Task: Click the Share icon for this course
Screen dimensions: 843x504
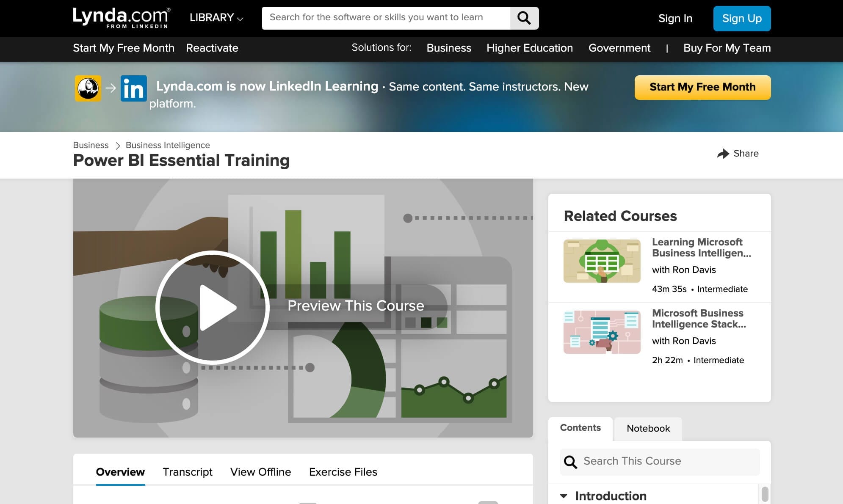Action: point(723,154)
